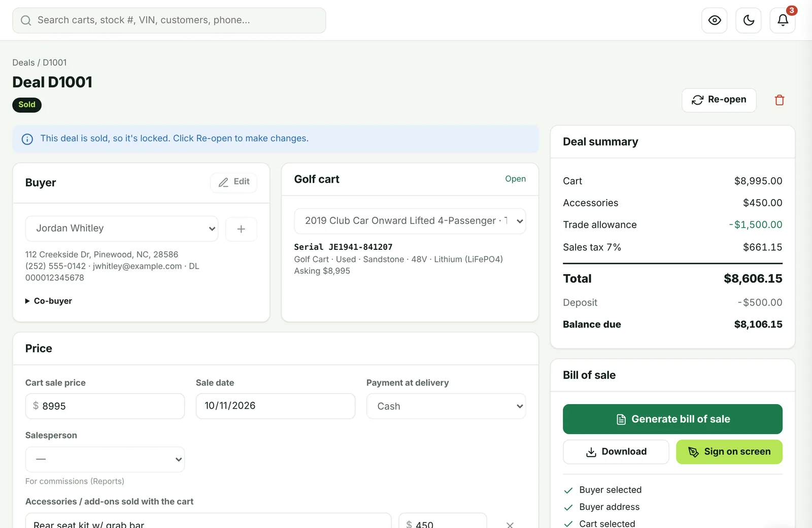812x528 pixels.
Task: Click the accessory price 450 field
Action: click(443, 521)
